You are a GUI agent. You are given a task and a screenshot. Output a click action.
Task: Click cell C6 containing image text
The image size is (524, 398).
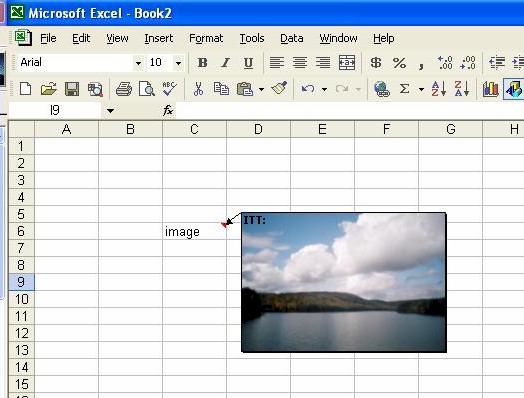pos(194,231)
